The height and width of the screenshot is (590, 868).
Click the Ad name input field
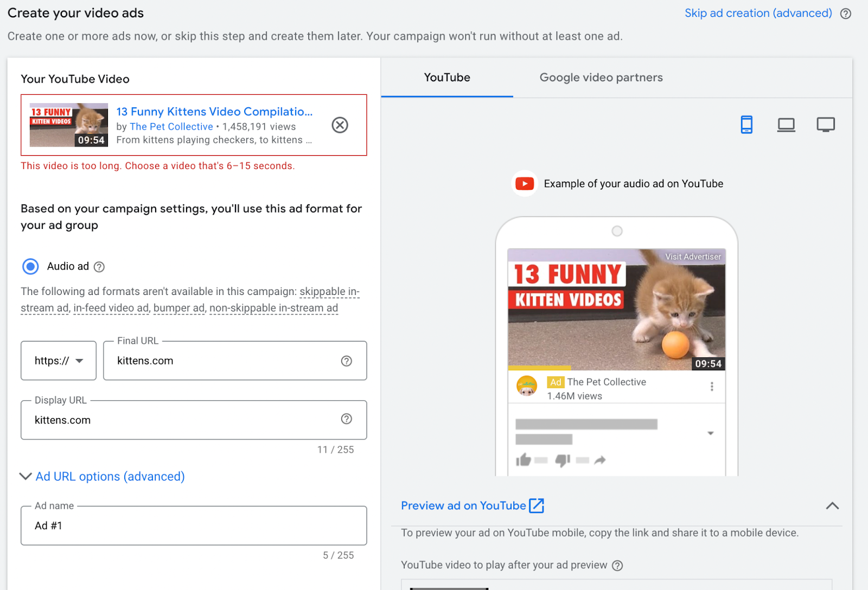194,525
